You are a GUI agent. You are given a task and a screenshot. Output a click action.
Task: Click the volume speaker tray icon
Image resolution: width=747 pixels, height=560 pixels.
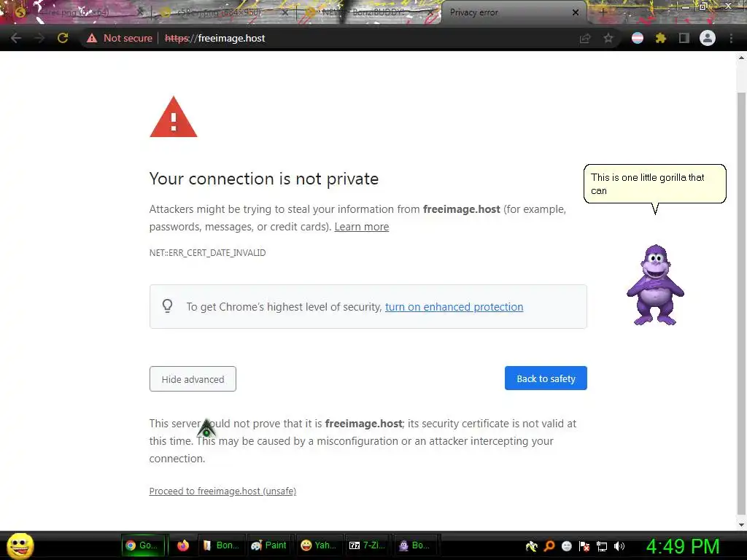pyautogui.click(x=619, y=546)
